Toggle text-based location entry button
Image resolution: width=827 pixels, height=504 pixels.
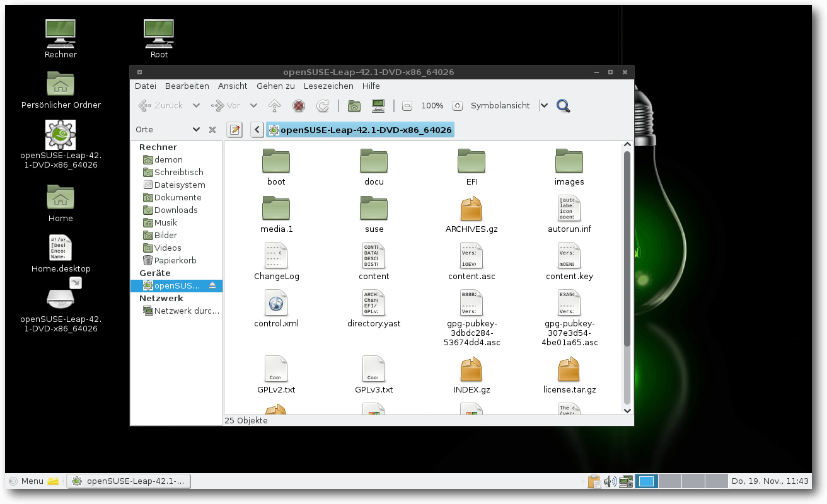coord(234,130)
